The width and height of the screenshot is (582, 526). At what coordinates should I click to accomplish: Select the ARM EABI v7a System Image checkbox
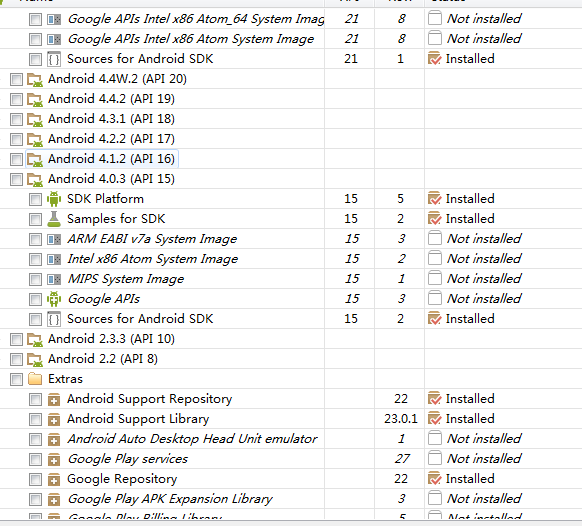point(35,239)
